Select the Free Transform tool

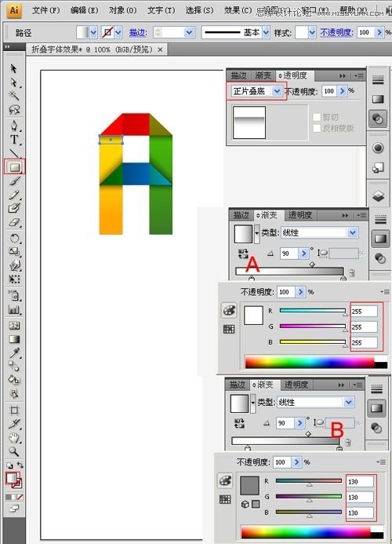point(14,279)
